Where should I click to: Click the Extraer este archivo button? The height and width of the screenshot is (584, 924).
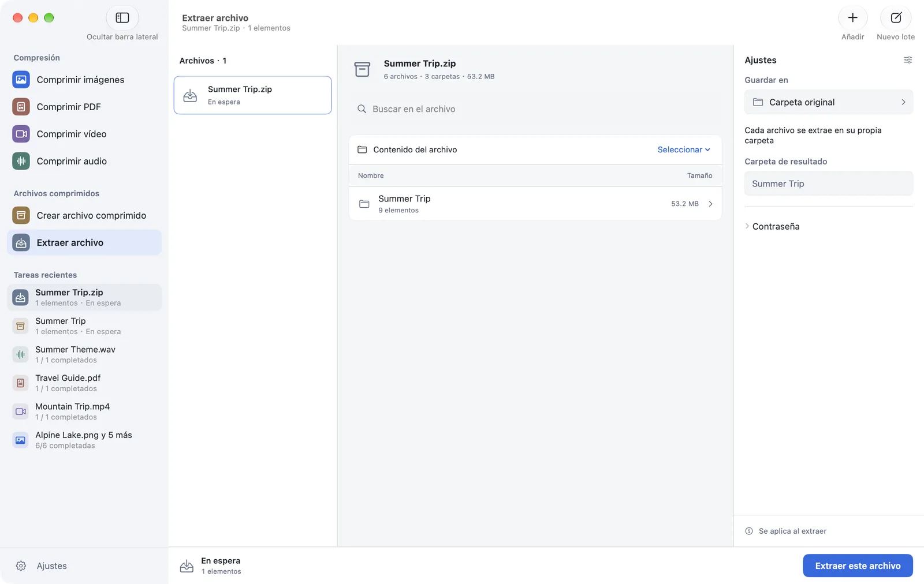(858, 566)
